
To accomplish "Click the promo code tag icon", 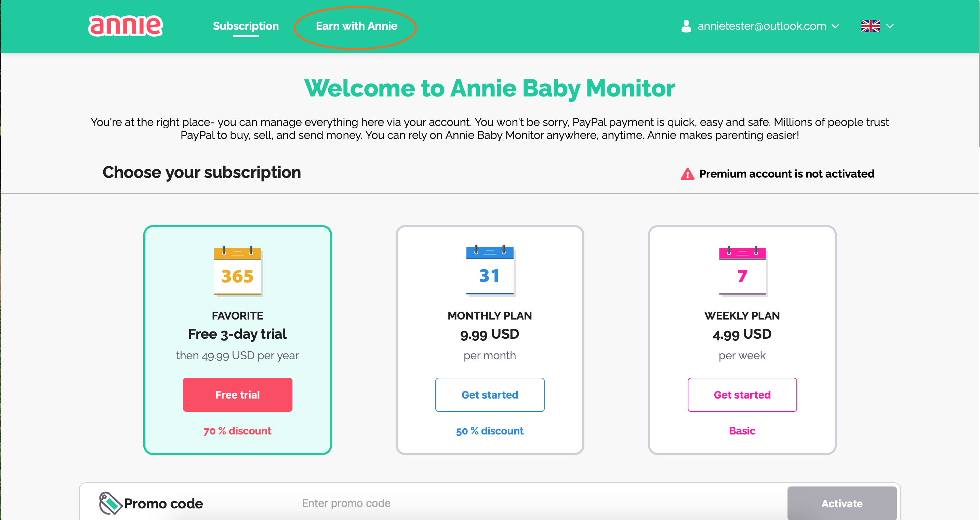I will pyautogui.click(x=109, y=503).
